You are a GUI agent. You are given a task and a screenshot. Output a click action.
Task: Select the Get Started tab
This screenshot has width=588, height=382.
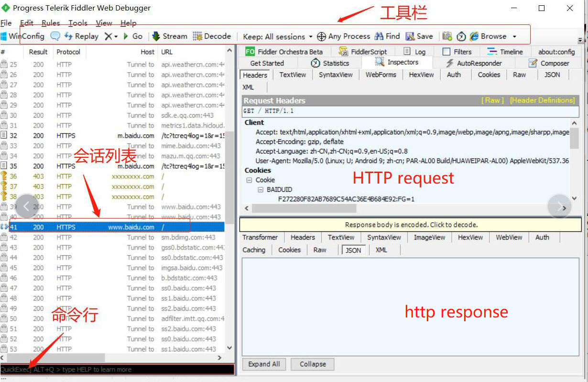coord(267,63)
